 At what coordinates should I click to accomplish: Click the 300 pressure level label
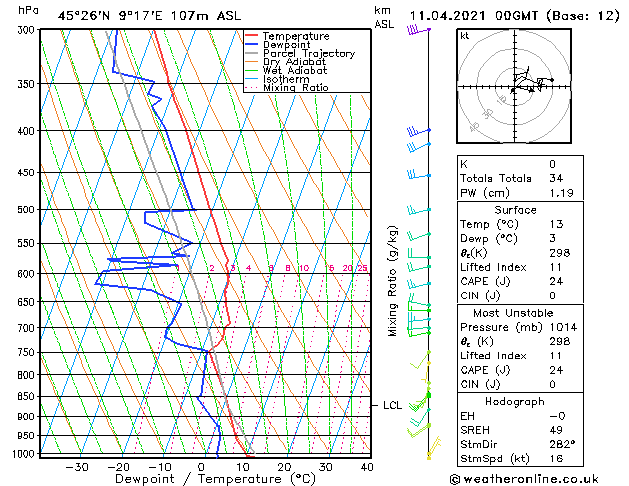click(28, 30)
